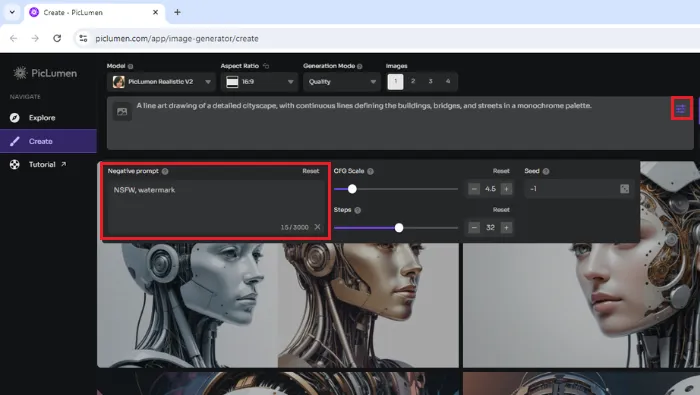Click the Explore compass icon
Screen dimensions: 700x395
(x=15, y=118)
